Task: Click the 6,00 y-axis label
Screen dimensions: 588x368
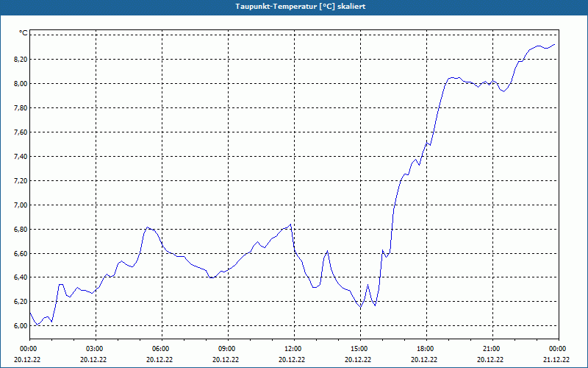Action: click(x=21, y=325)
